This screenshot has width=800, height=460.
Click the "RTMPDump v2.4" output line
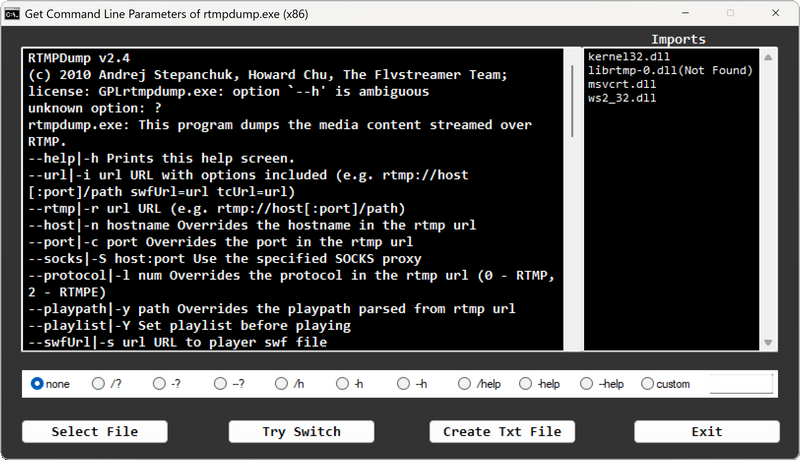[79, 58]
